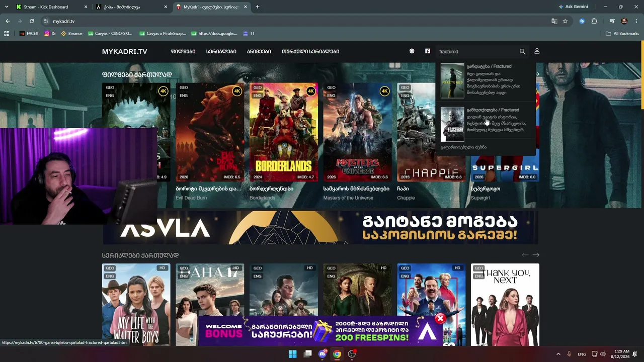Open the Masters of the Universe poster
Screen dimensions: 644x362
pyautogui.click(x=358, y=132)
